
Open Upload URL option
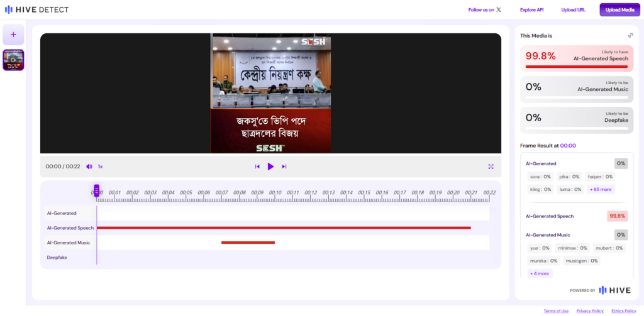pyautogui.click(x=573, y=10)
